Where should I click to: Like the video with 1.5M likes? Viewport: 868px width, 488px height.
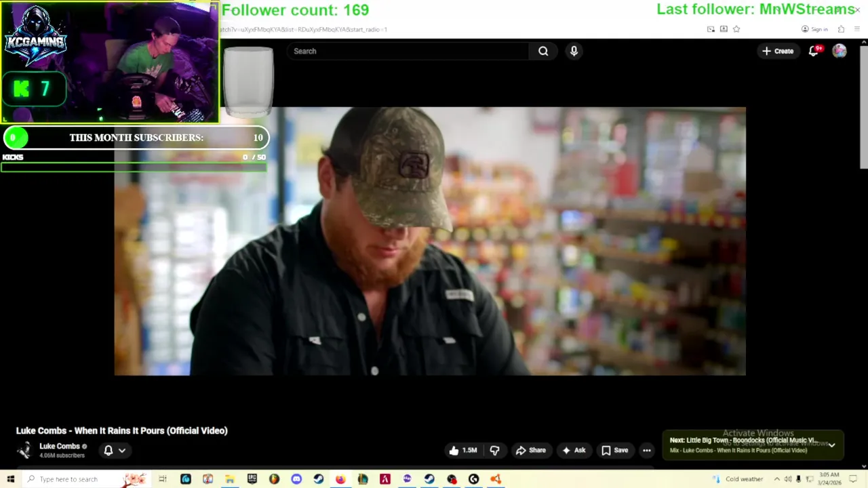463,450
